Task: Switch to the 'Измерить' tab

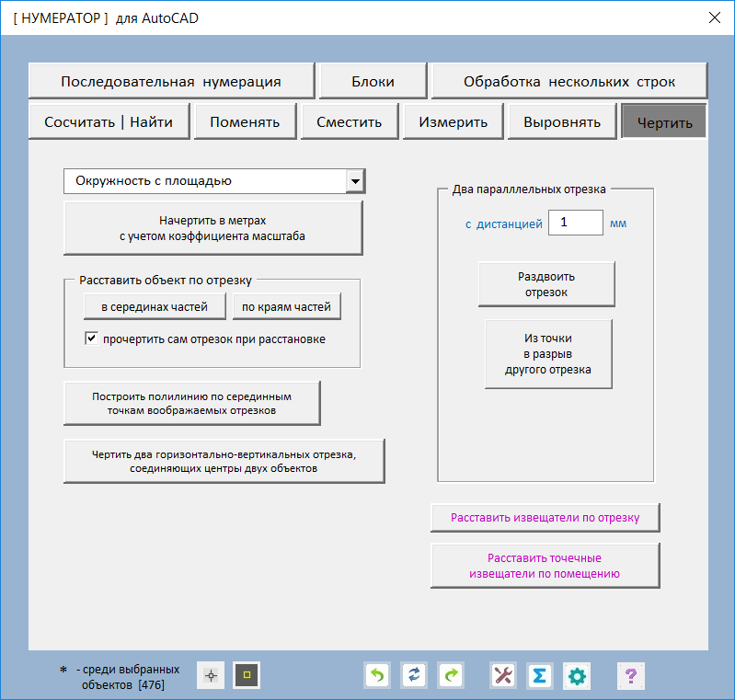Action: pyautogui.click(x=454, y=121)
